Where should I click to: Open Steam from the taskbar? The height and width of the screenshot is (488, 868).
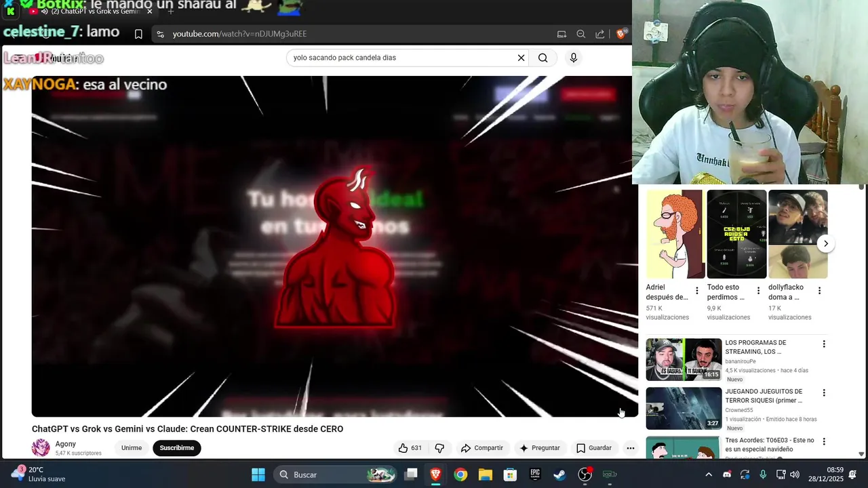(x=559, y=474)
